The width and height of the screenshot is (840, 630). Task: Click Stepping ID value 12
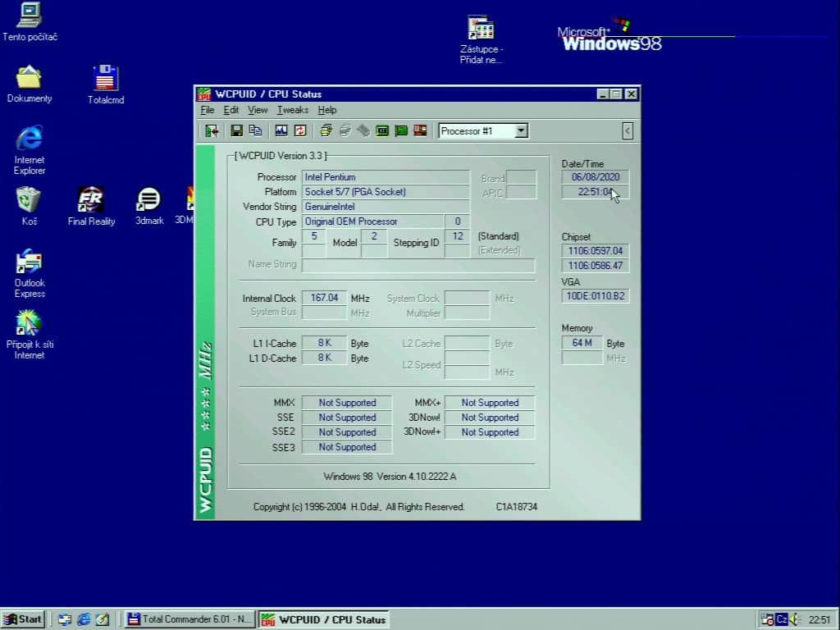pos(458,236)
